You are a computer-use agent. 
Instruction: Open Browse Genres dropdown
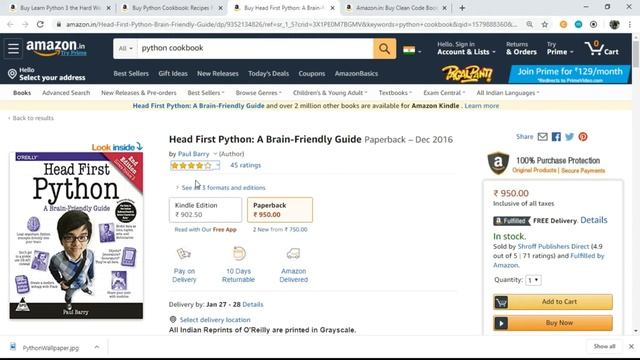258,93
